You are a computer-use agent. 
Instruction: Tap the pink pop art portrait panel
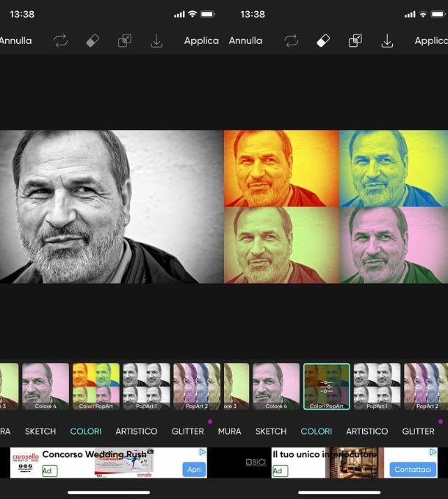click(x=394, y=245)
